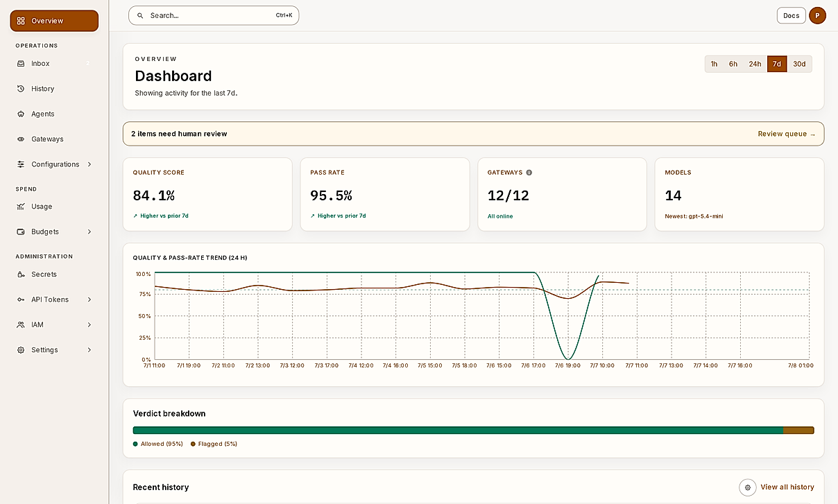Click the Quality Score 84.1% card
Image resolution: width=838 pixels, height=504 pixels.
207,194
